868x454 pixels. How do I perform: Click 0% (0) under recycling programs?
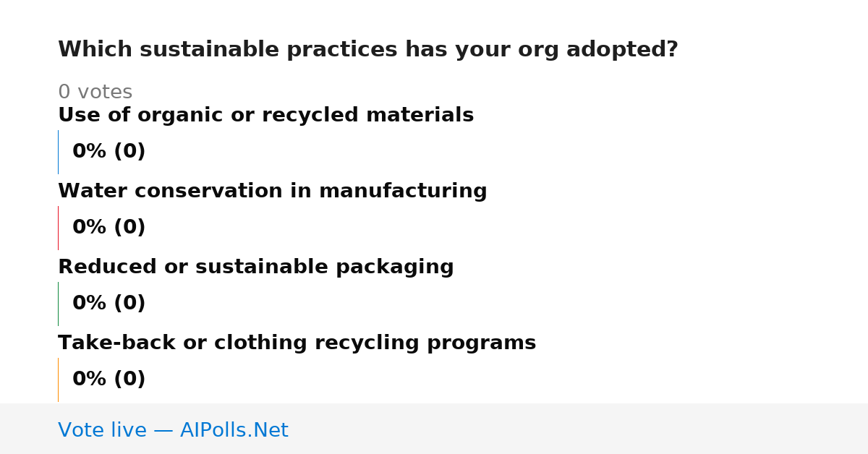[x=109, y=380]
